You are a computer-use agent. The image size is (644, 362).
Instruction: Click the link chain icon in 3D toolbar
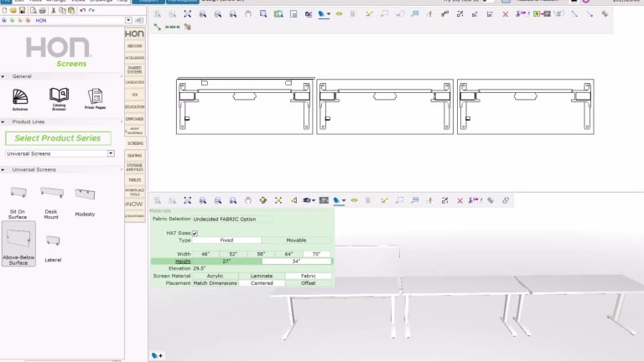(x=505, y=200)
